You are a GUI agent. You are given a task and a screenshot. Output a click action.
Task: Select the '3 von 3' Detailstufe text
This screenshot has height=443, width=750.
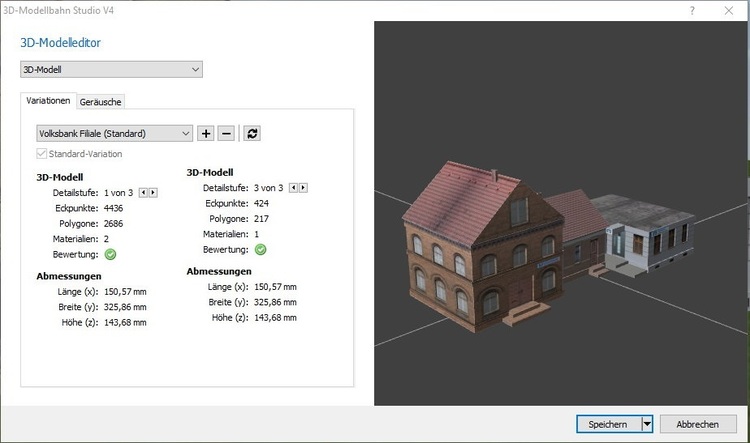pos(268,188)
